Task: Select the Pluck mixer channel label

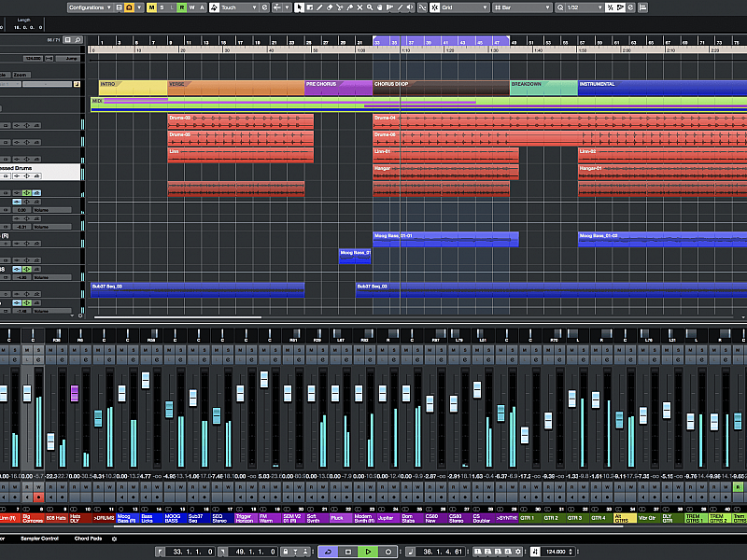Action: point(341,518)
